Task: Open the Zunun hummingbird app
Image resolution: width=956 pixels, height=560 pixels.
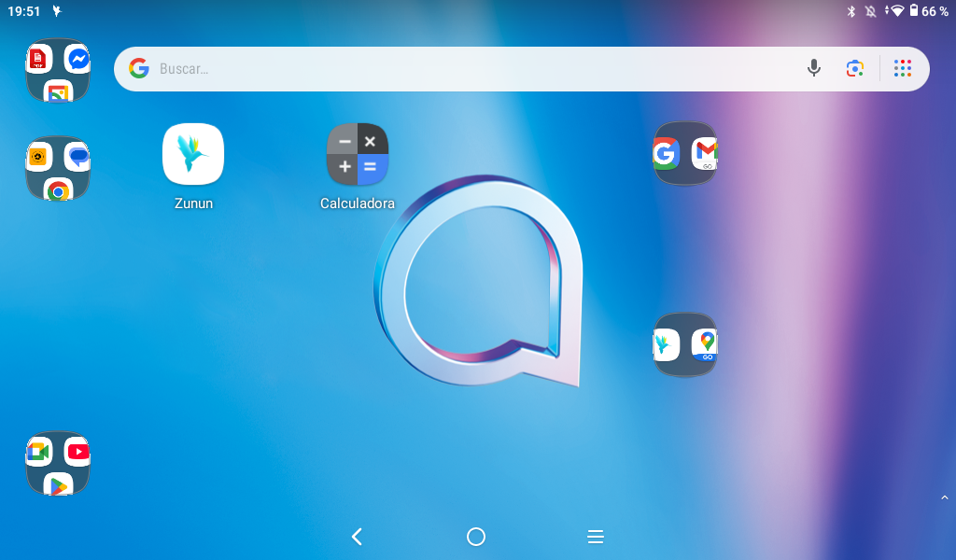Action: [x=193, y=155]
